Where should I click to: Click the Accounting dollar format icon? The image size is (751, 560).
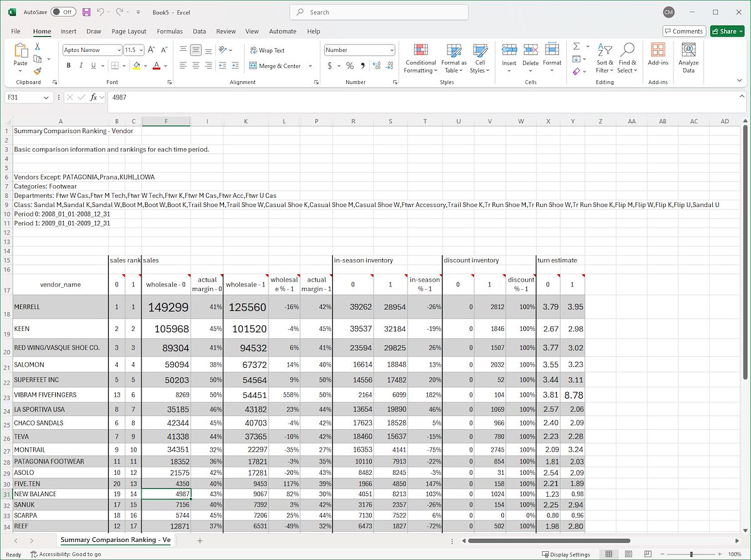pyautogui.click(x=330, y=66)
